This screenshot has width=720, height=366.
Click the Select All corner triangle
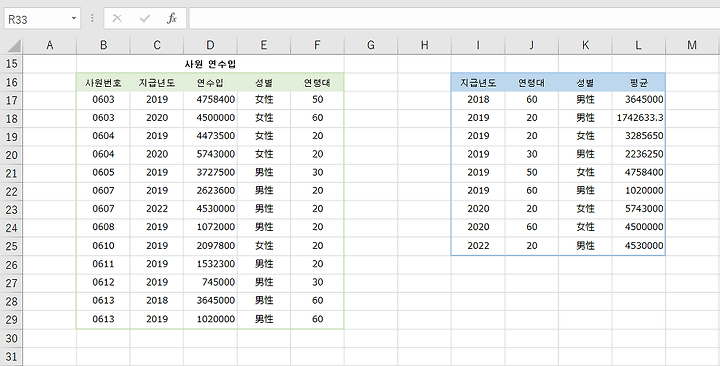pyautogui.click(x=14, y=45)
